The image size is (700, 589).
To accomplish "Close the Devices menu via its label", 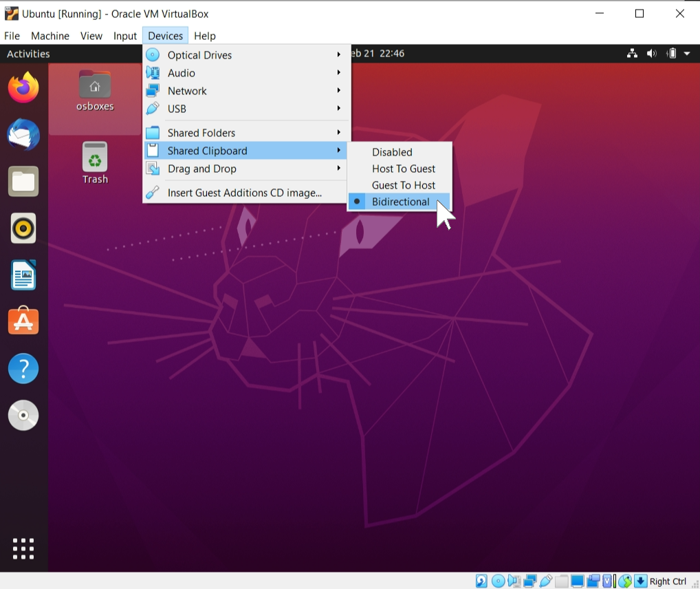I will pyautogui.click(x=165, y=36).
